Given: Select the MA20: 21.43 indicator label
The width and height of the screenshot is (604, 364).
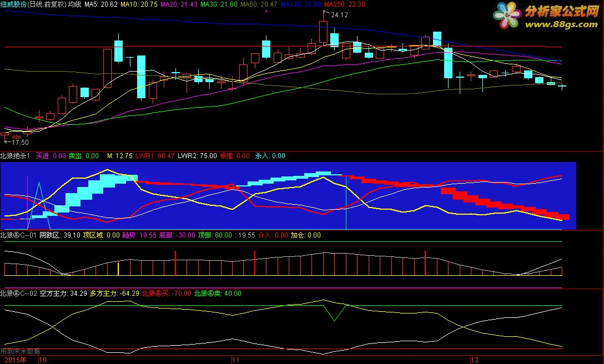Looking at the screenshot, I should [179, 4].
